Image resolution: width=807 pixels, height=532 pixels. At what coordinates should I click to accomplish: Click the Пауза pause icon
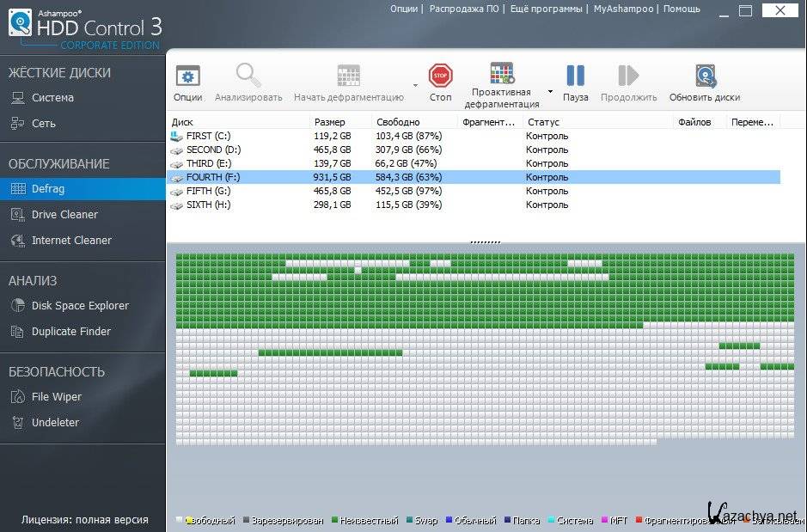(x=575, y=76)
